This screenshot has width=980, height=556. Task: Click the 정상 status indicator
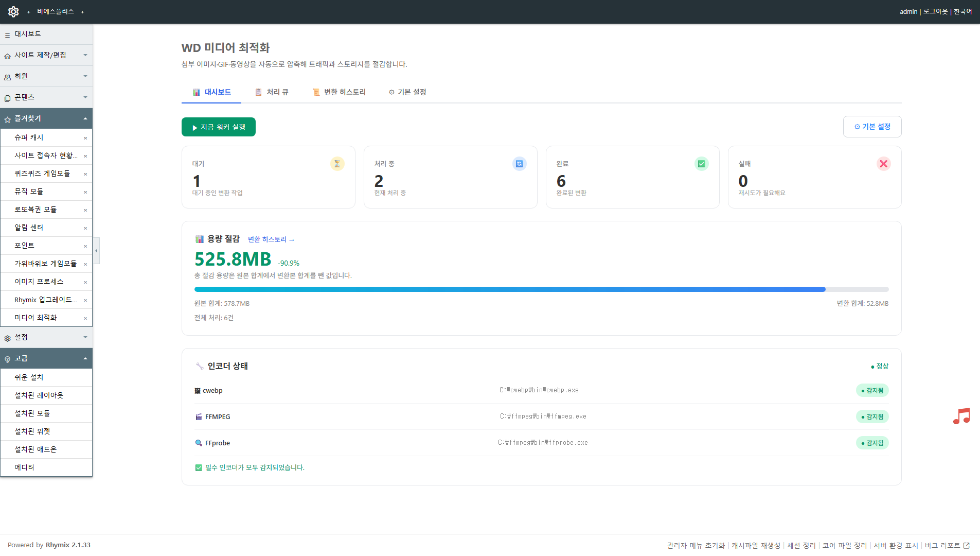[880, 367]
